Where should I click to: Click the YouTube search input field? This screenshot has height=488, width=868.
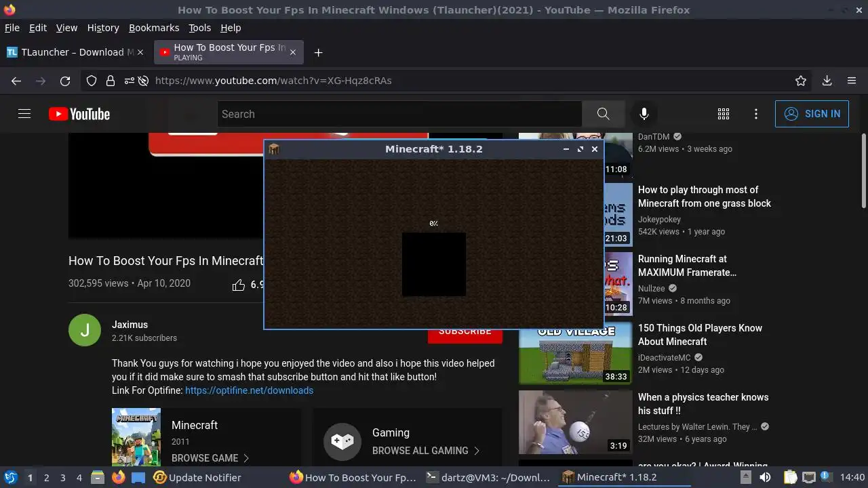pos(399,114)
